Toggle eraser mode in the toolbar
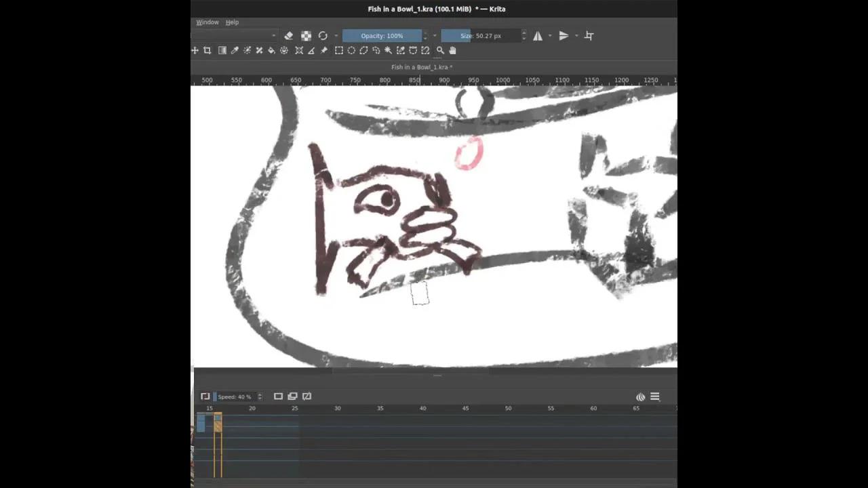The height and width of the screenshot is (488, 868). 288,35
